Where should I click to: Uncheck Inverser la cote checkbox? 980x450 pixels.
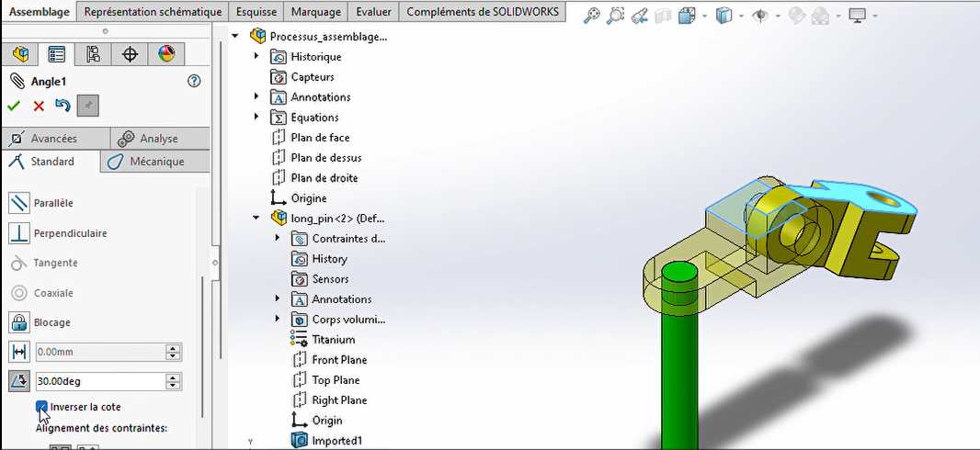pyautogui.click(x=41, y=407)
